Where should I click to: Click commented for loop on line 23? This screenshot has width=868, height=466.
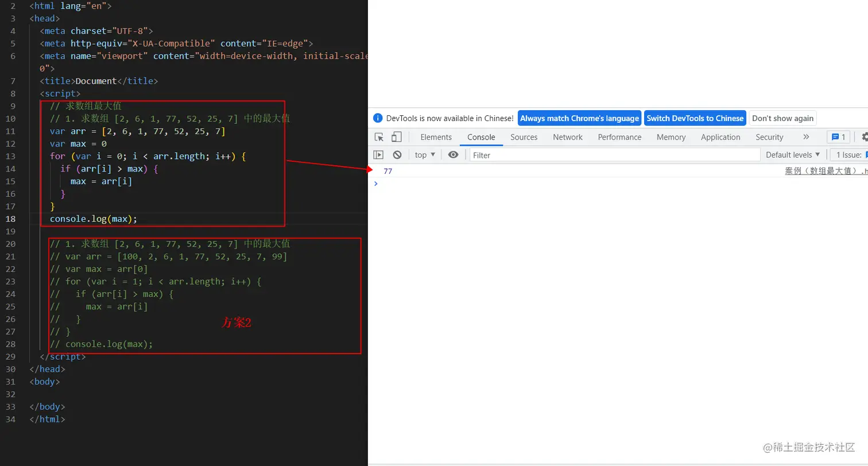click(156, 282)
